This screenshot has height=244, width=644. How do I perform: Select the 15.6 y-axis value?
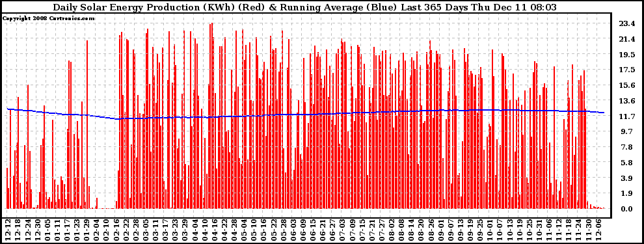(x=627, y=85)
